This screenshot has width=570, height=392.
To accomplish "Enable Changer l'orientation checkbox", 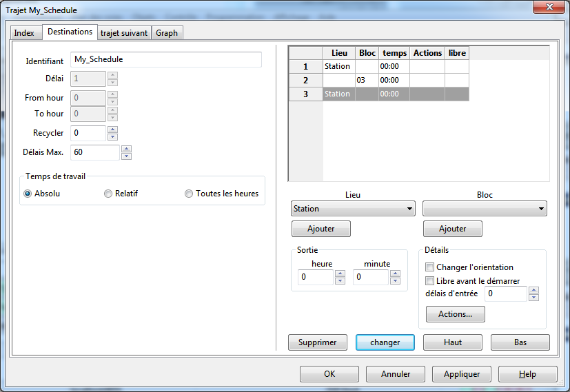I will click(x=429, y=267).
